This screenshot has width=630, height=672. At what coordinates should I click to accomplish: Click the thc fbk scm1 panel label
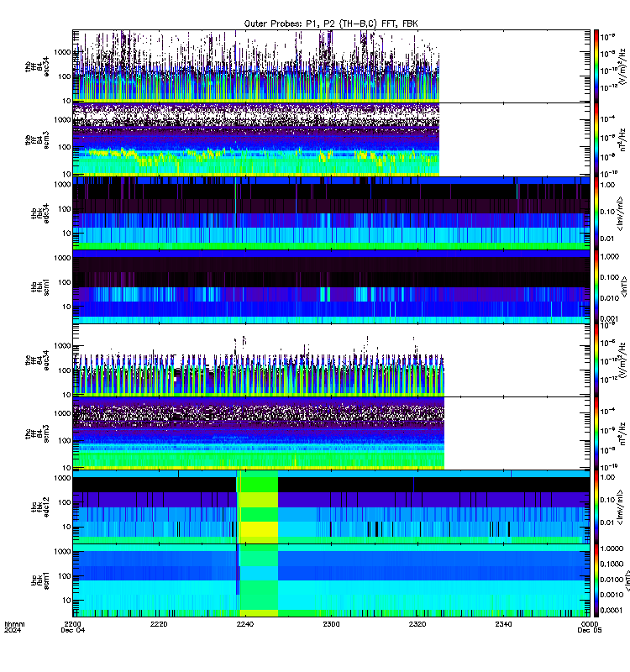point(40,580)
